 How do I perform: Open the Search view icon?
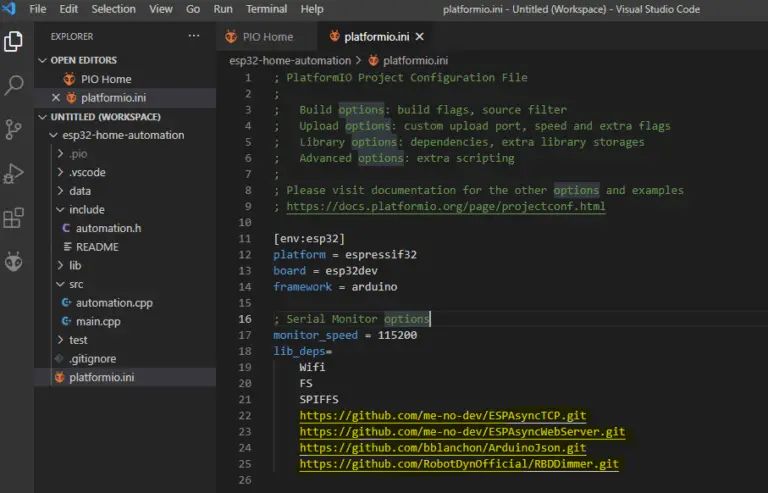(x=14, y=85)
